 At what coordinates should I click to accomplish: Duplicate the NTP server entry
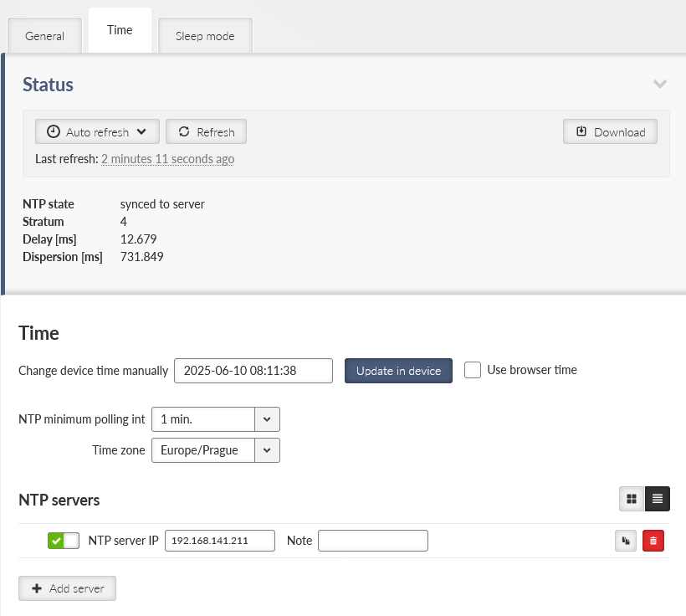point(625,542)
